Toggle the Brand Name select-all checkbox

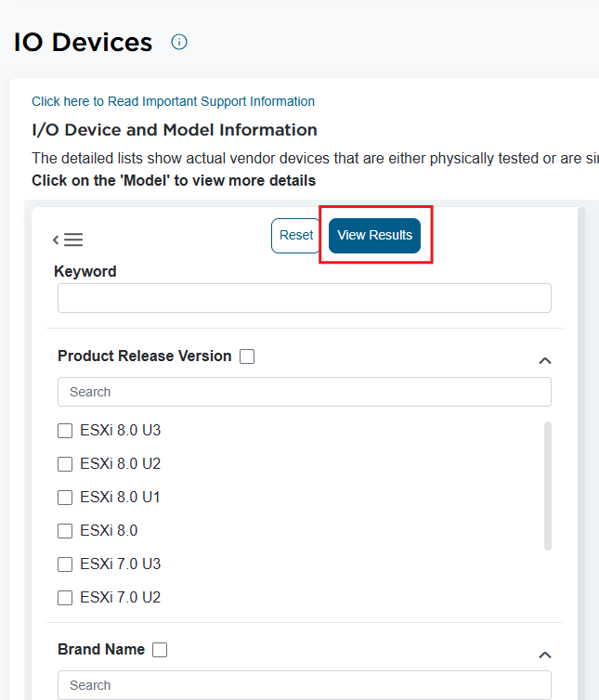click(x=160, y=650)
